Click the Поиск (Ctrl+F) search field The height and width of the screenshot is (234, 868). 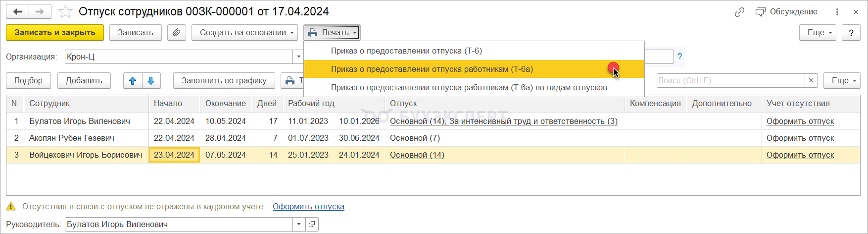(730, 81)
